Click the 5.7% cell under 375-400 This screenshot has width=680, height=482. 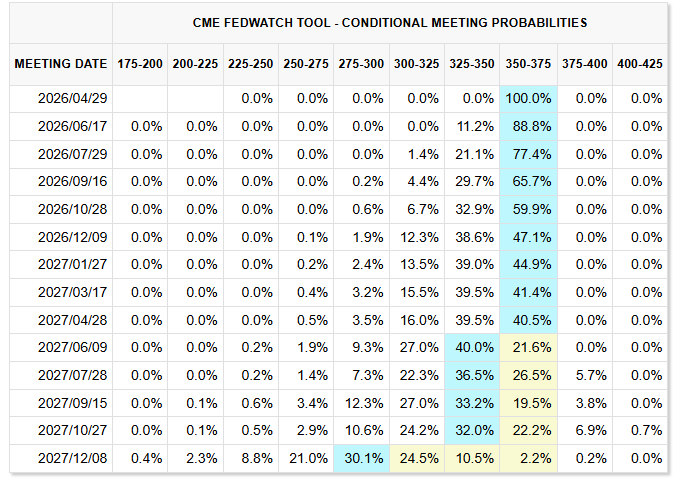coord(584,376)
